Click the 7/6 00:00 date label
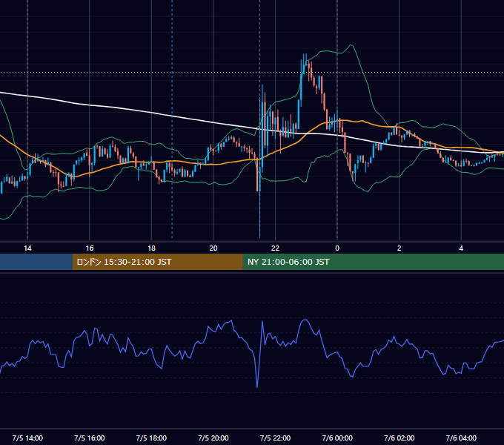Viewport: 504px width, 445px height. [x=337, y=438]
